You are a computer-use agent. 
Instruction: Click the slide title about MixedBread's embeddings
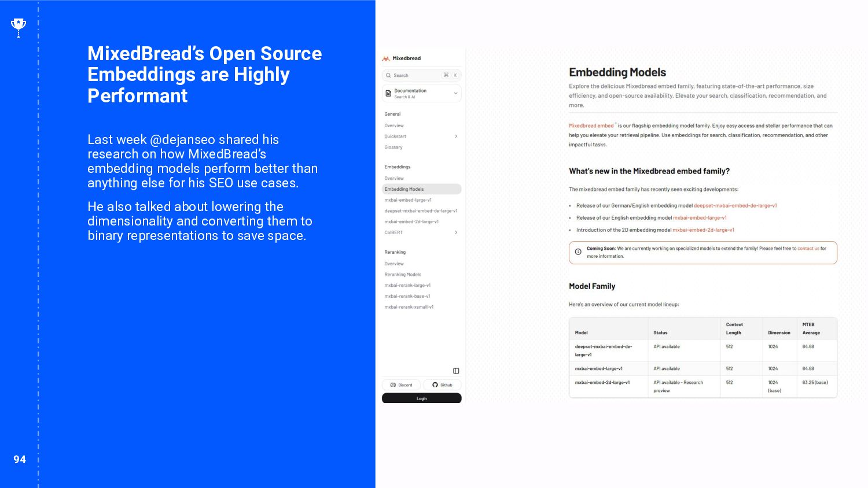point(205,75)
